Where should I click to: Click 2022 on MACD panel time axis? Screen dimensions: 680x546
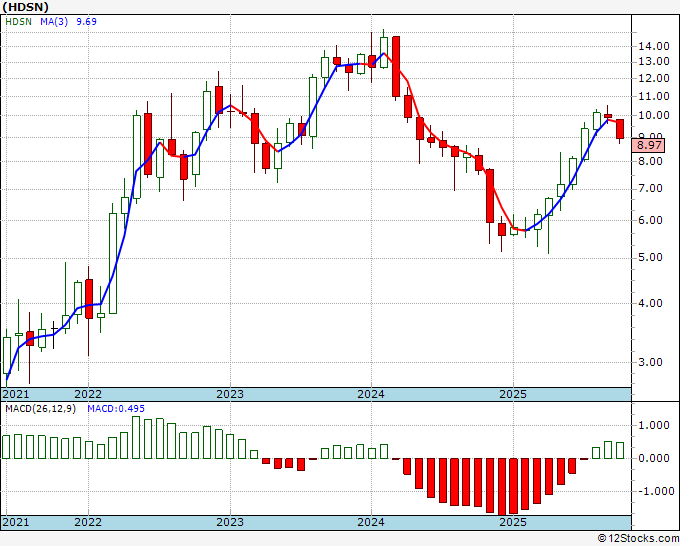tap(88, 522)
